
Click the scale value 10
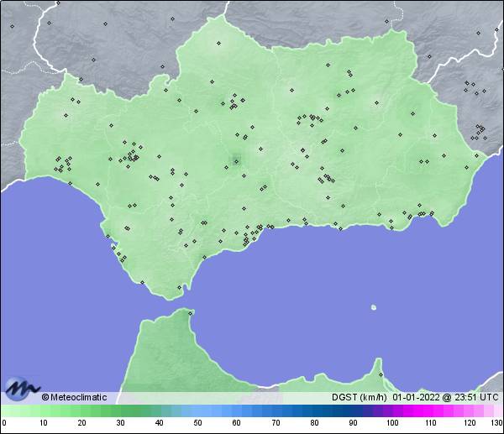click(x=44, y=423)
